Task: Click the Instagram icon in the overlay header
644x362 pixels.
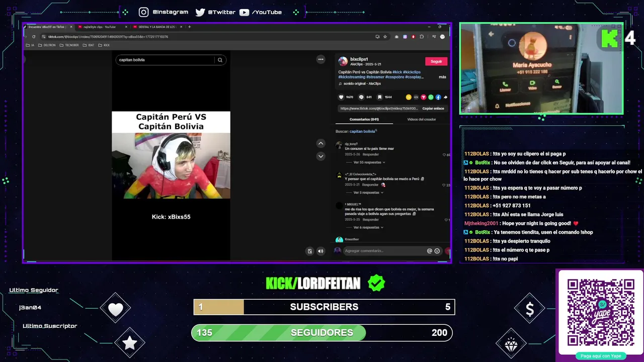Action: [144, 12]
